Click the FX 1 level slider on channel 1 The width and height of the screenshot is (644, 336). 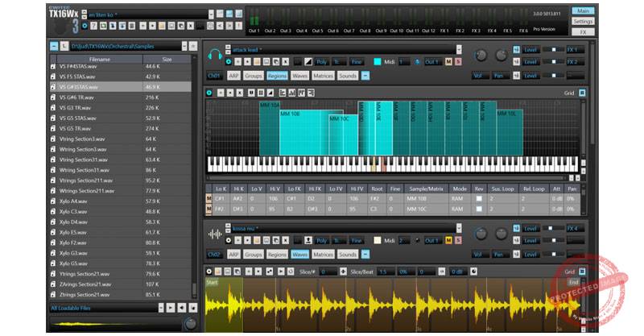pyautogui.click(x=553, y=49)
